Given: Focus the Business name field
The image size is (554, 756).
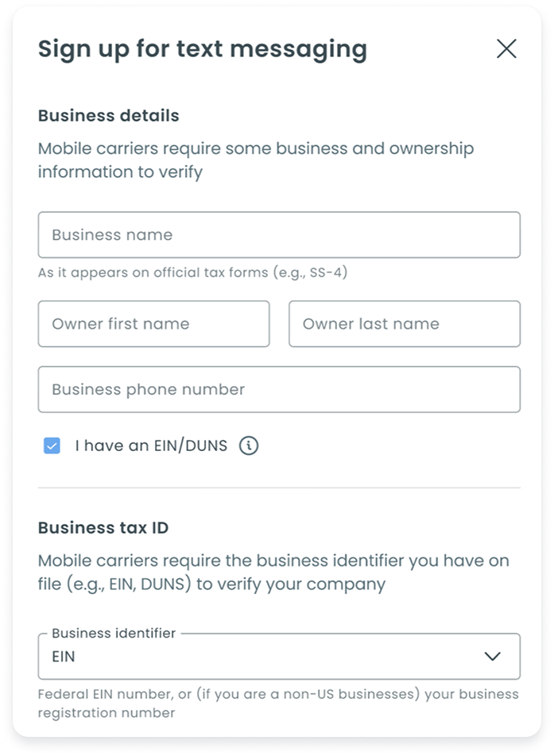Looking at the screenshot, I should tap(279, 235).
